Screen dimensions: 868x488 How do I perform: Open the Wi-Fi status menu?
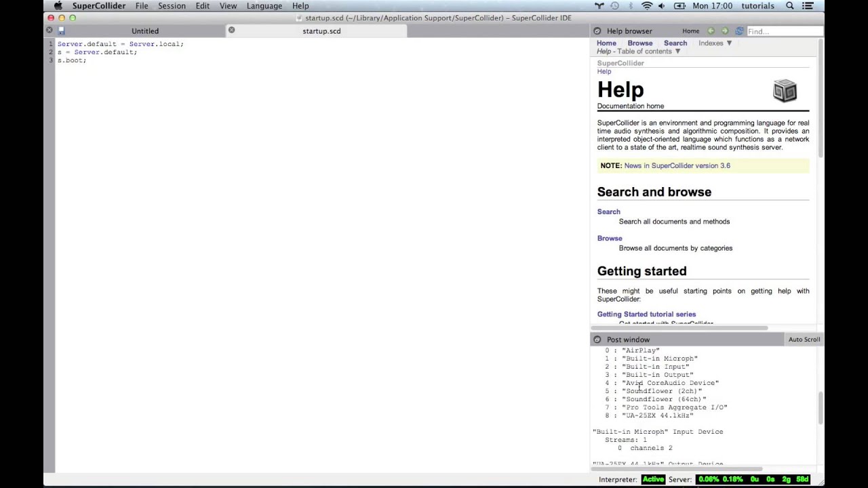pyautogui.click(x=647, y=6)
